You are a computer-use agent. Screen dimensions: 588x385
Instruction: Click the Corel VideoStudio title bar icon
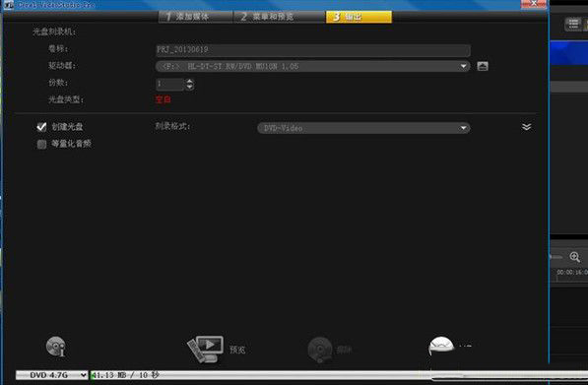click(8, 5)
